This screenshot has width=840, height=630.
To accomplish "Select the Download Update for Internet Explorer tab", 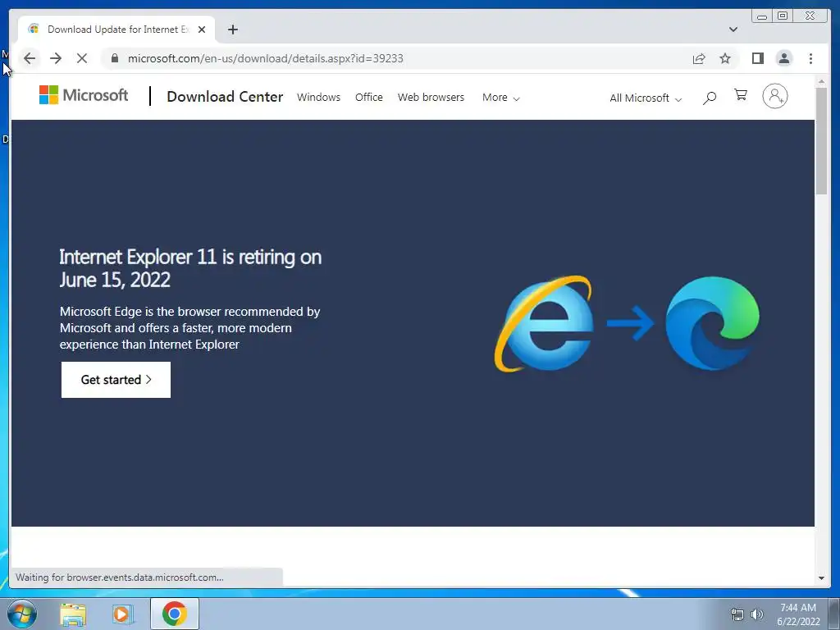I will (x=116, y=30).
